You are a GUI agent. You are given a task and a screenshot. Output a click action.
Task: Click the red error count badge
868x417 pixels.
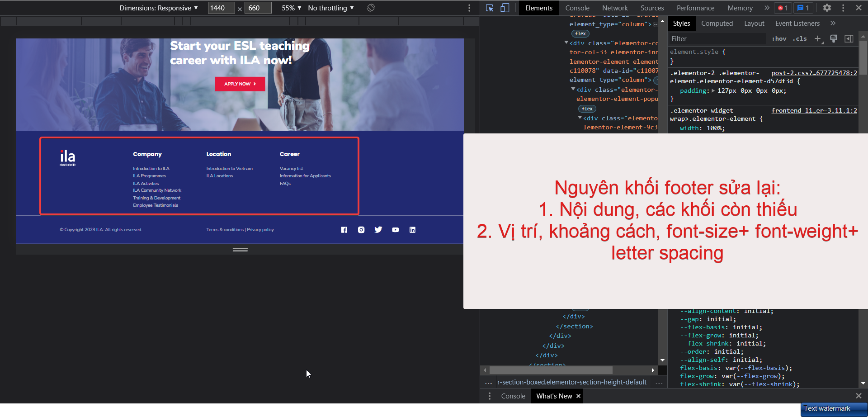[x=783, y=8]
